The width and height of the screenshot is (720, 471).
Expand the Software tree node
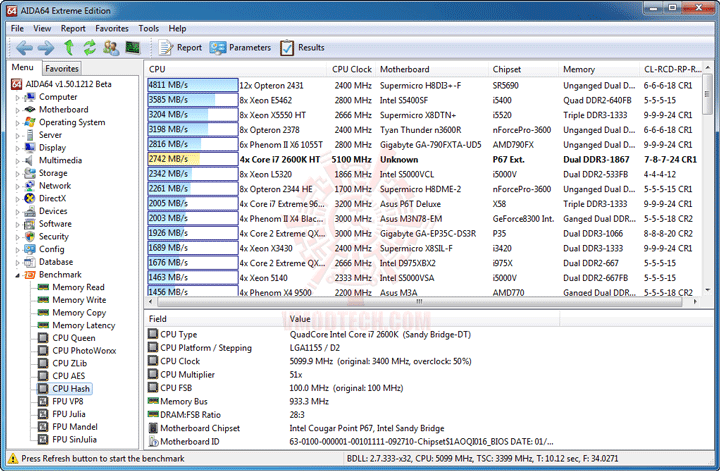[x=17, y=224]
